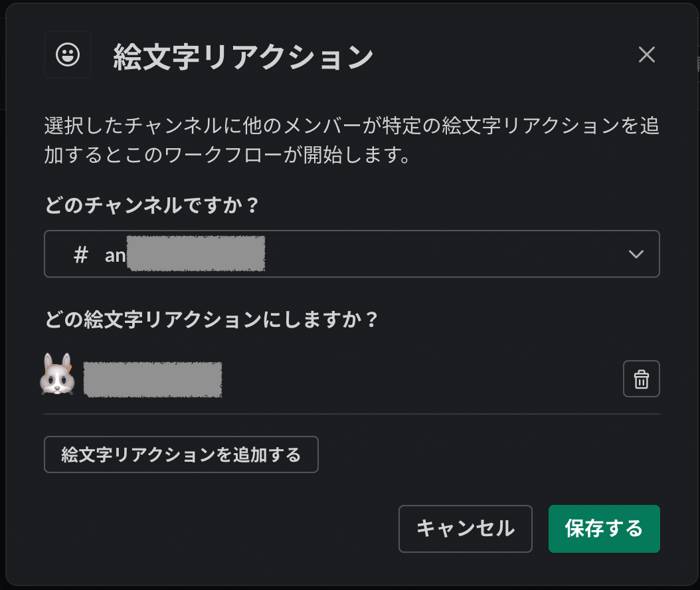Add another emoji reaction trigger
The image size is (700, 590).
click(181, 454)
